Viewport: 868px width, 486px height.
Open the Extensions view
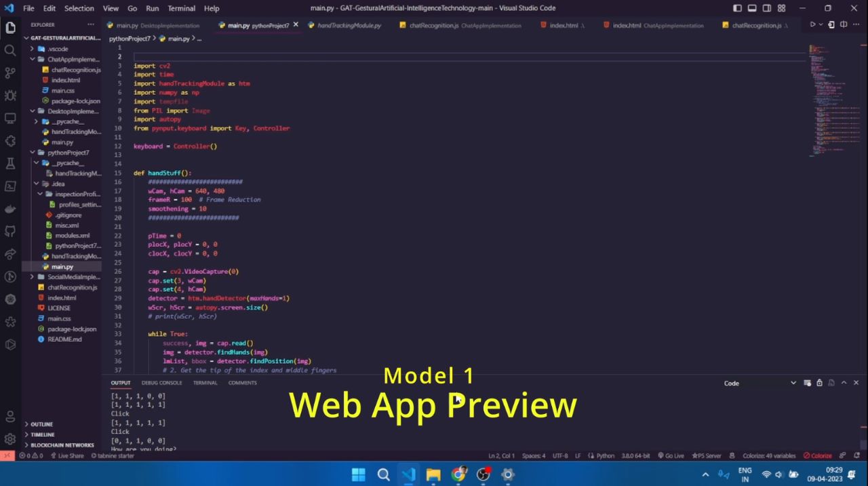point(10,141)
